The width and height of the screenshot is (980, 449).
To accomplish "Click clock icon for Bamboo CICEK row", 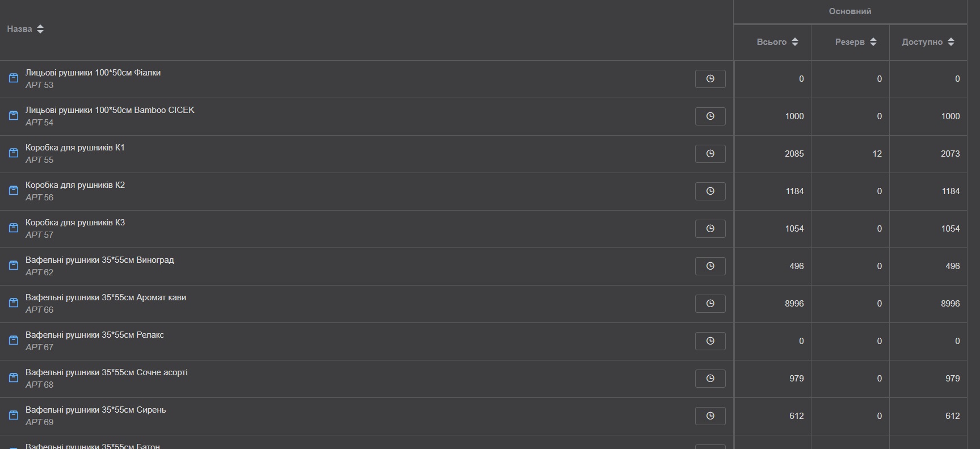I will click(710, 116).
